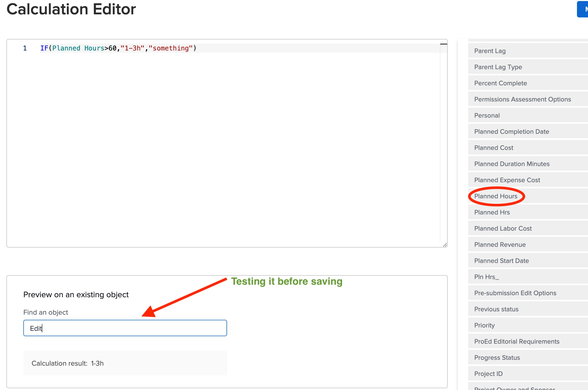Choose Parent Lag Type field
588x390 pixels.
pos(498,67)
